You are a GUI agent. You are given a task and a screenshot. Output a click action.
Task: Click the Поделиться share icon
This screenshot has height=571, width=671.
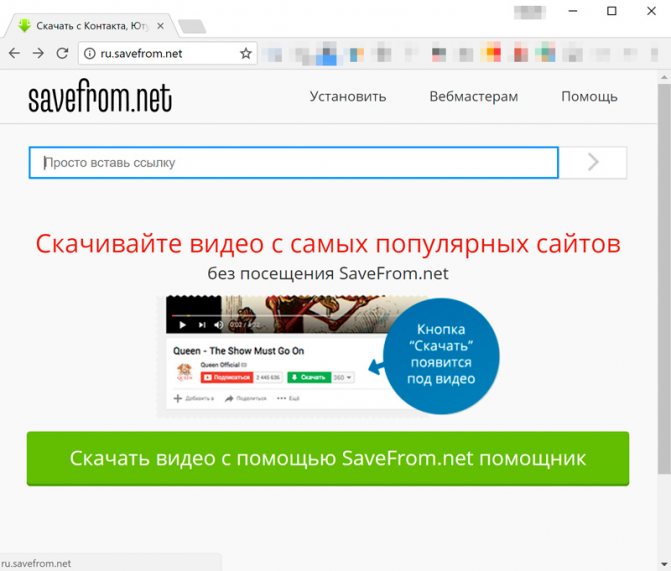pyautogui.click(x=229, y=399)
